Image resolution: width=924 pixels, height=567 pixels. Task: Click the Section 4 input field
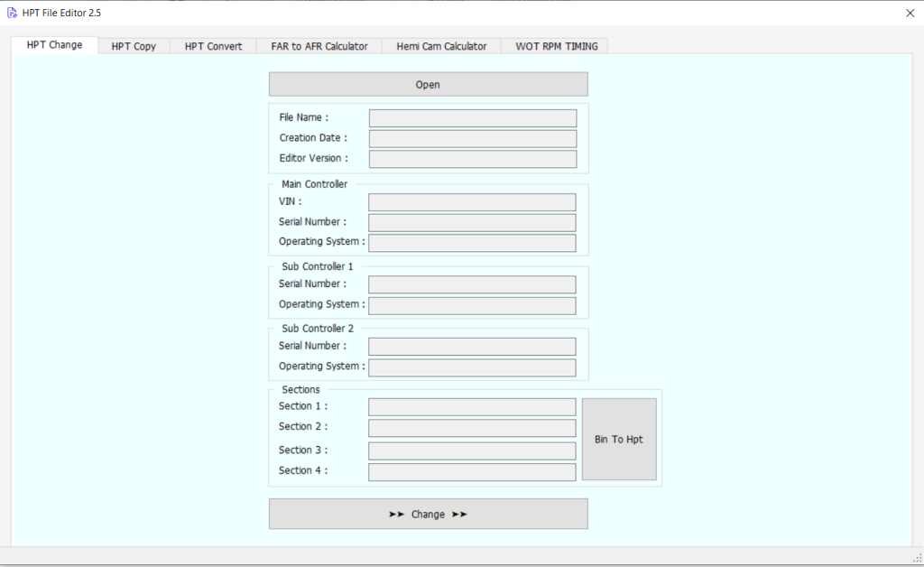(x=472, y=471)
